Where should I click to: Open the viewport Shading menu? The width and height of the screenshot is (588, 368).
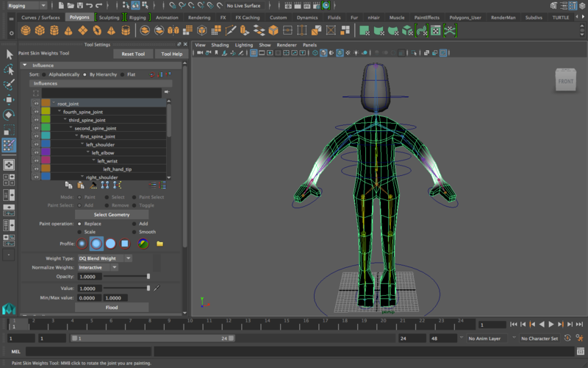pyautogui.click(x=220, y=45)
